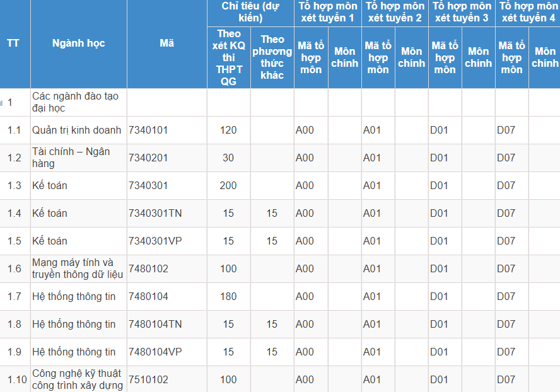Click the quota cell showing 180
This screenshot has width=560, height=392.
click(228, 296)
